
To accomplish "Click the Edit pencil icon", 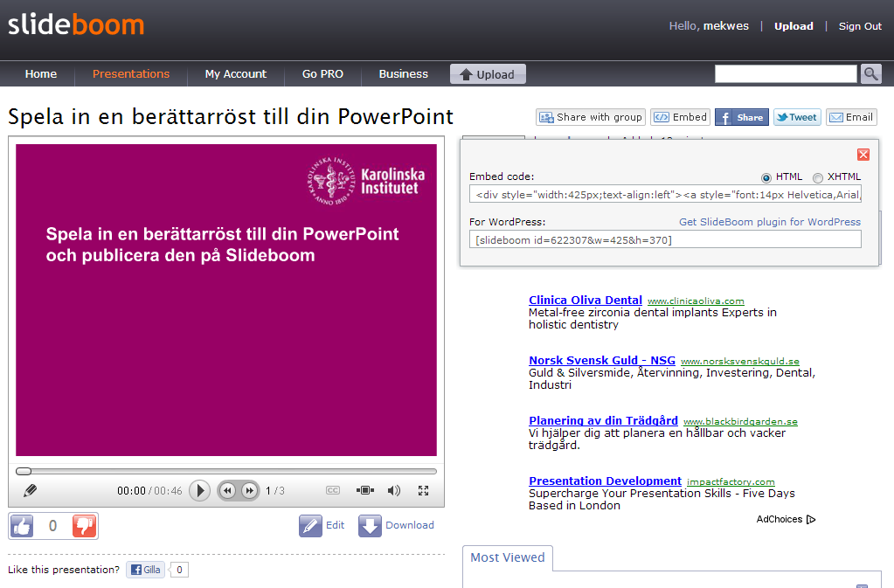I will click(310, 526).
